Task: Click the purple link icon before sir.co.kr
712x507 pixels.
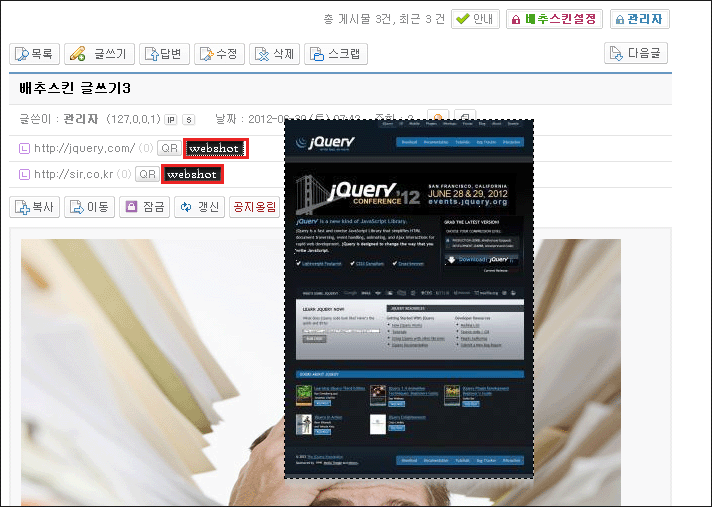Action: [24, 174]
